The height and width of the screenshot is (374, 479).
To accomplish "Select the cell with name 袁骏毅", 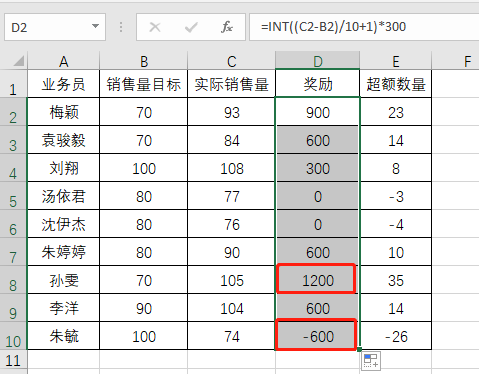I will [63, 140].
